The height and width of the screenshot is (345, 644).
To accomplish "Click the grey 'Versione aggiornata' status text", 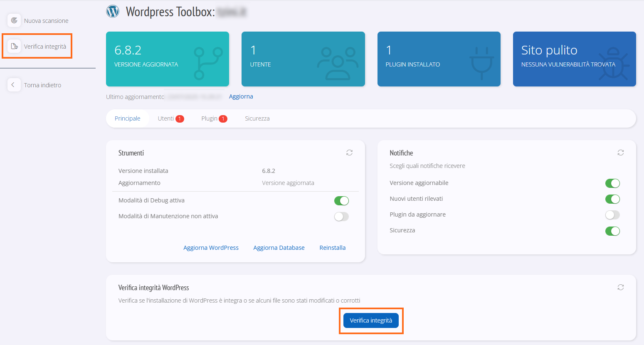I will point(288,183).
